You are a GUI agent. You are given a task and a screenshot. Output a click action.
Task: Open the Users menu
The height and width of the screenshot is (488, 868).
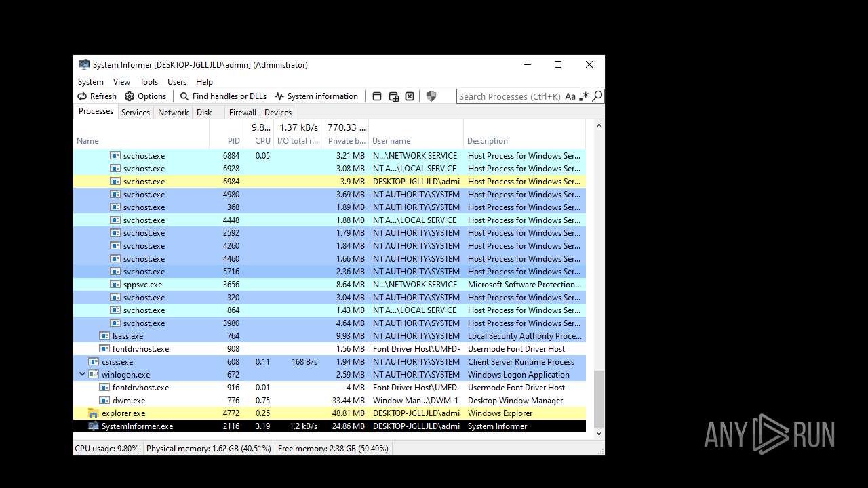(x=177, y=82)
